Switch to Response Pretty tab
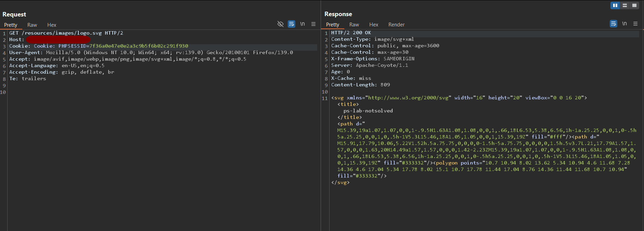The height and width of the screenshot is (231, 644). (x=333, y=25)
